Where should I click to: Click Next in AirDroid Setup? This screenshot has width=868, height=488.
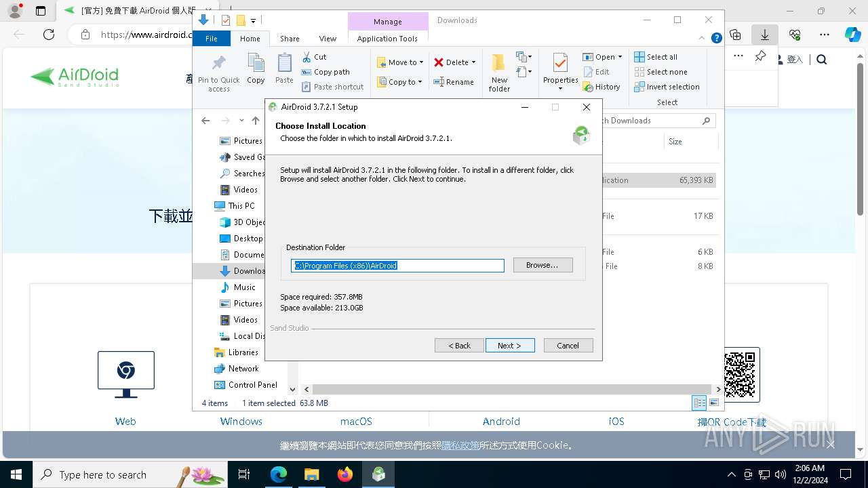pos(510,346)
